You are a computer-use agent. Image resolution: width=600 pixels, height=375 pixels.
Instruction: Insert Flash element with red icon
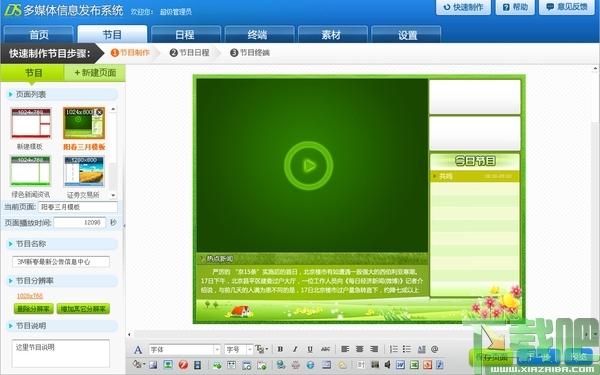[x=183, y=365]
